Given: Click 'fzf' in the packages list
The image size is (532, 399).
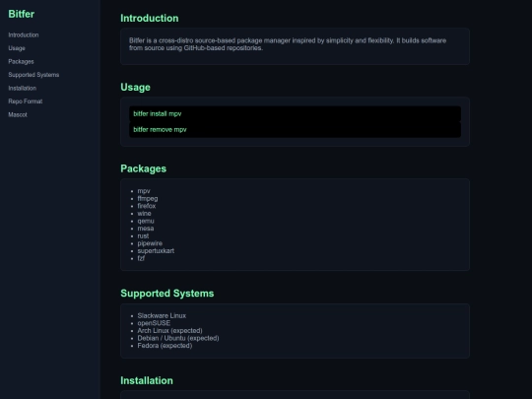Looking at the screenshot, I should pyautogui.click(x=141, y=258).
